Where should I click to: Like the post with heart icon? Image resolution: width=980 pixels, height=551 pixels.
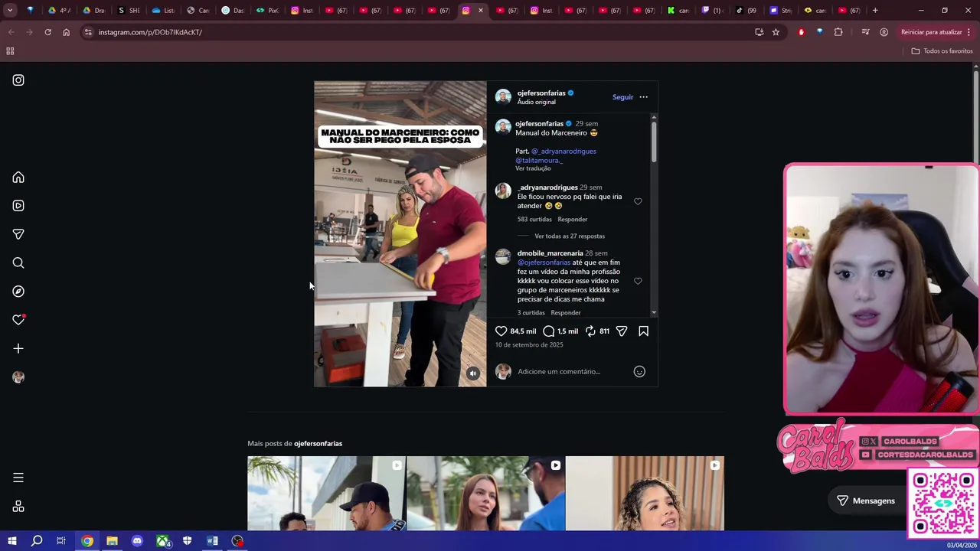pos(501,331)
